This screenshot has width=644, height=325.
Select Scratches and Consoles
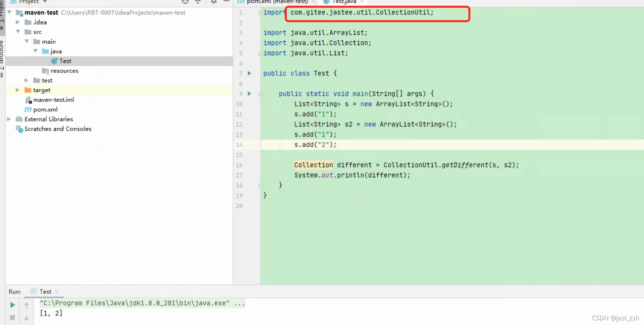pyautogui.click(x=58, y=129)
